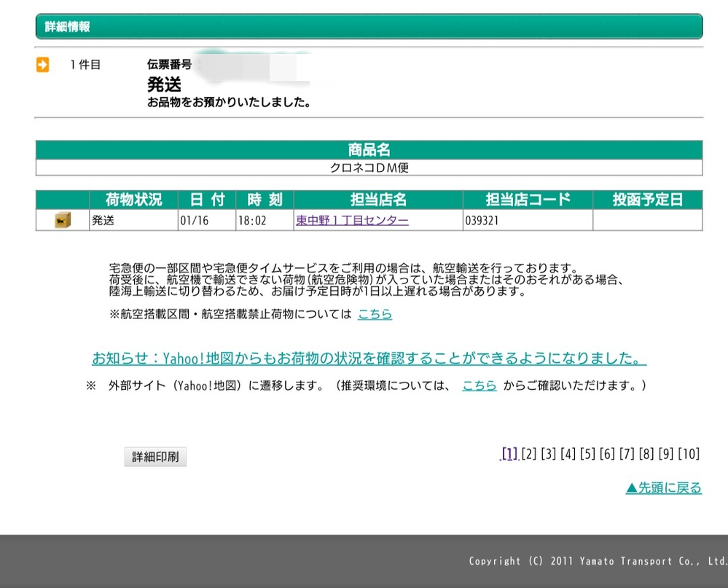Click the 詳細情報 green header bar
The height and width of the screenshot is (588, 728).
369,27
